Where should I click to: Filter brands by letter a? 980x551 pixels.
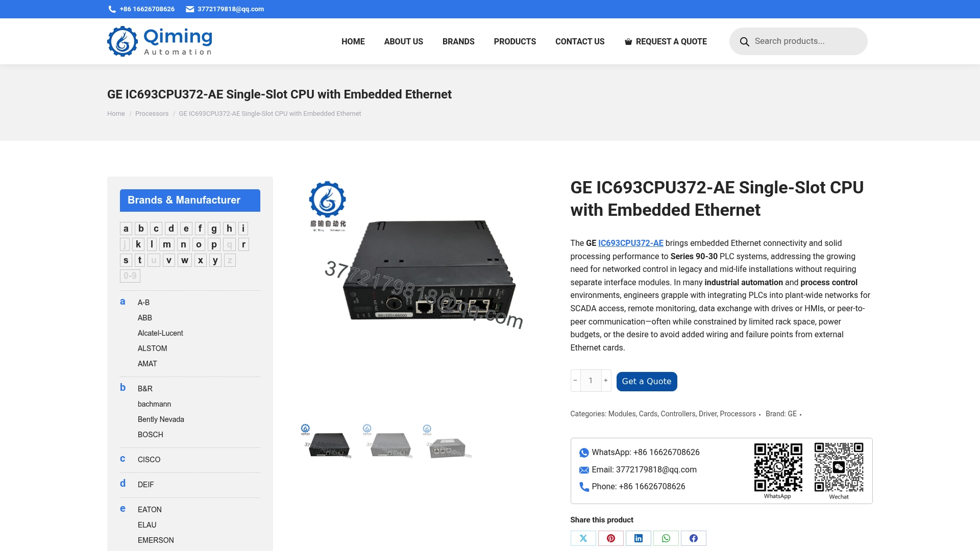pos(126,229)
